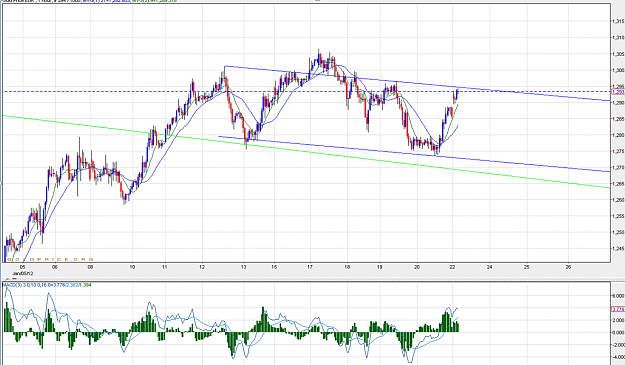
Task: Click the 08 date axis label
Action: 90,267
